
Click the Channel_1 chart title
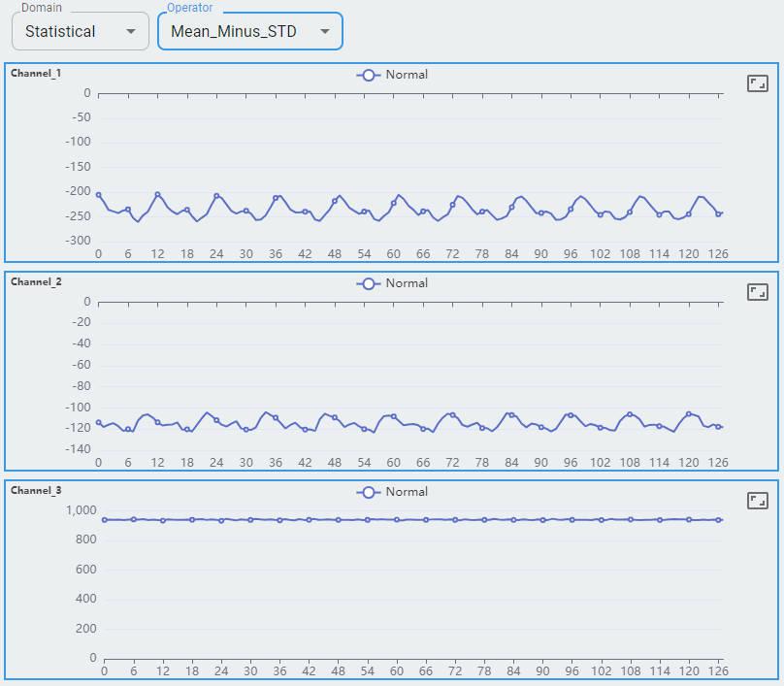pos(36,73)
